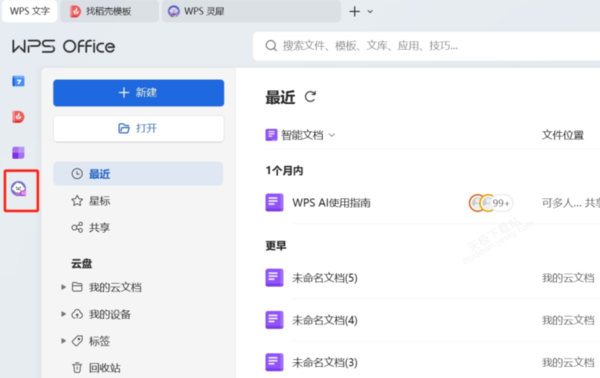
Task: Open 未命名文档(4)
Action: pos(325,320)
